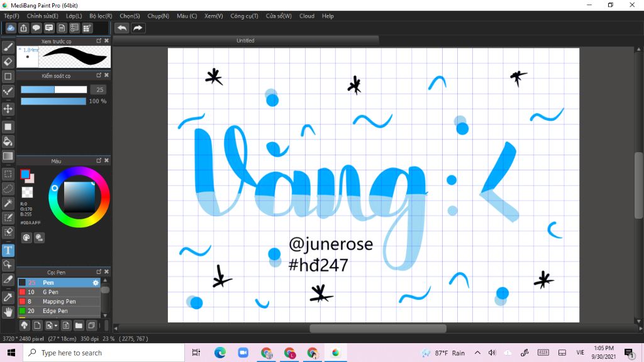
Task: Click the Redo arrow
Action: [138, 28]
